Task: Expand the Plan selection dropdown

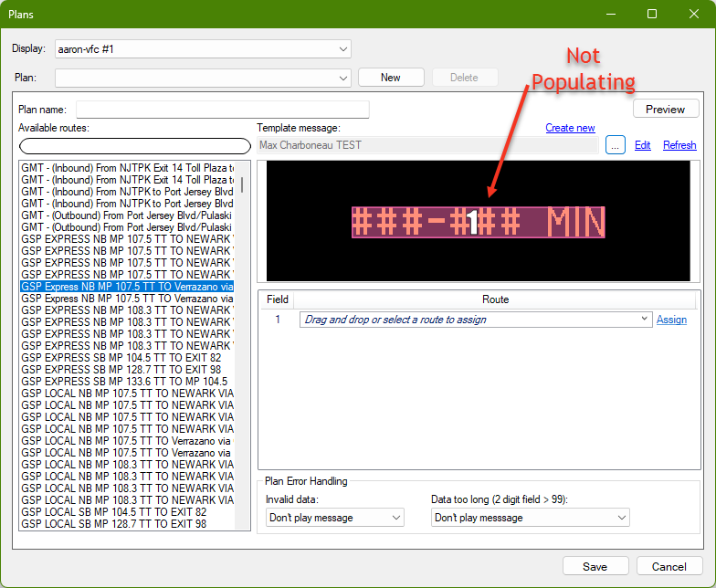Action: (203, 78)
